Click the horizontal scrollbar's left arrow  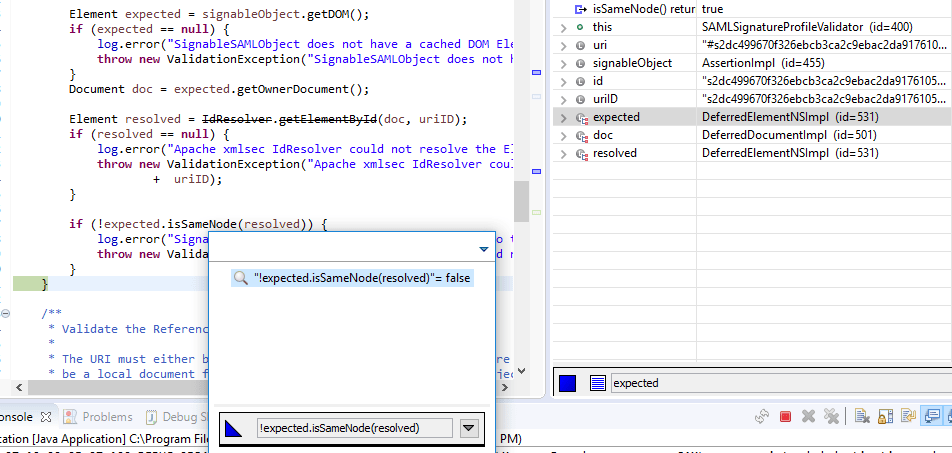click(18, 386)
